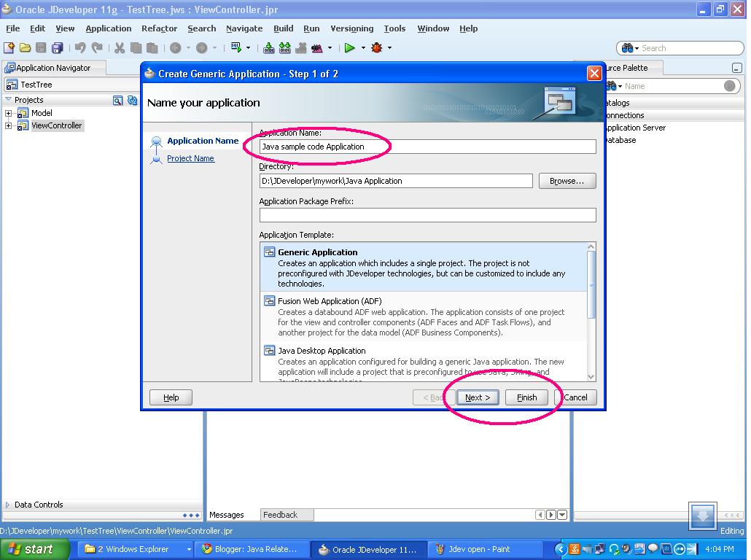Click the binoculars icon in the Search box
751x560 pixels.
click(627, 48)
